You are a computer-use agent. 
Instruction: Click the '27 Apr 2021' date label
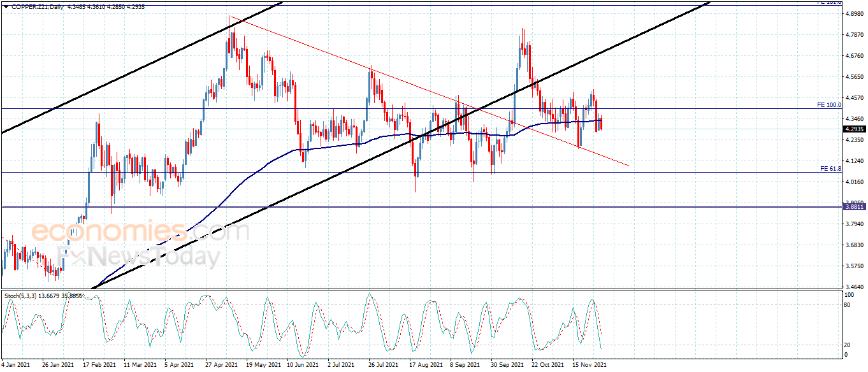tap(221, 365)
